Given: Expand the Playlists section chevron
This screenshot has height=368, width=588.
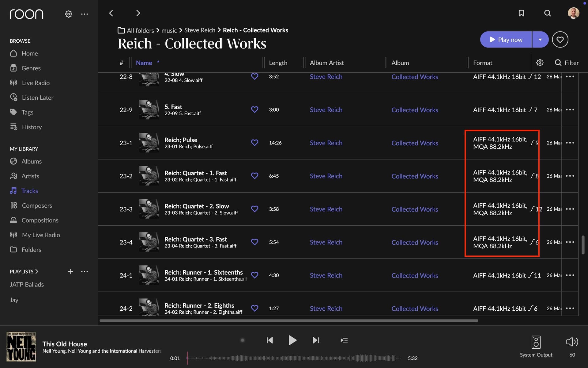Looking at the screenshot, I should click(x=37, y=271).
